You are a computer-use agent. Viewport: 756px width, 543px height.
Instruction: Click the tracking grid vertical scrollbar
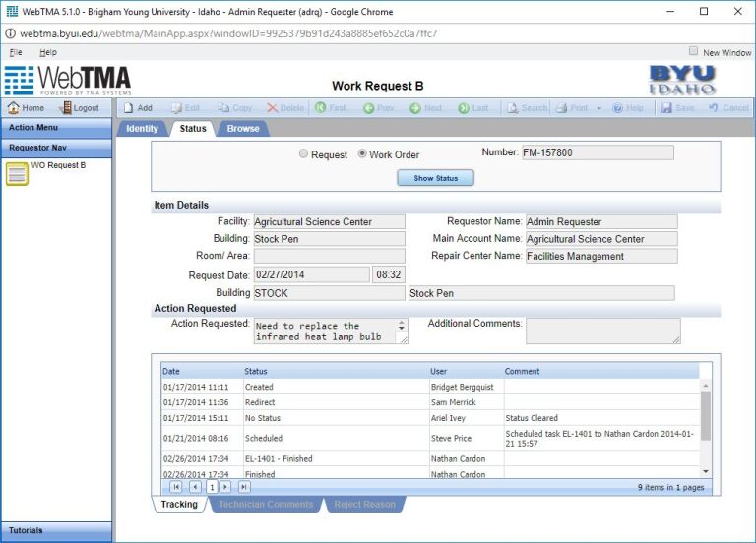click(706, 415)
